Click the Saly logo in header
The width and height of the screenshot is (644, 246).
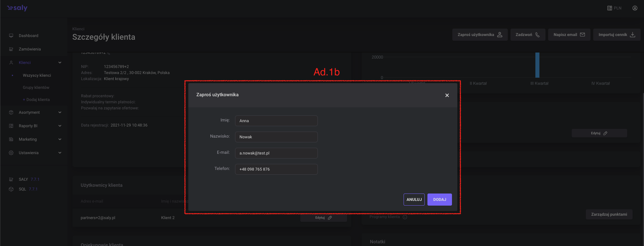coord(17,8)
